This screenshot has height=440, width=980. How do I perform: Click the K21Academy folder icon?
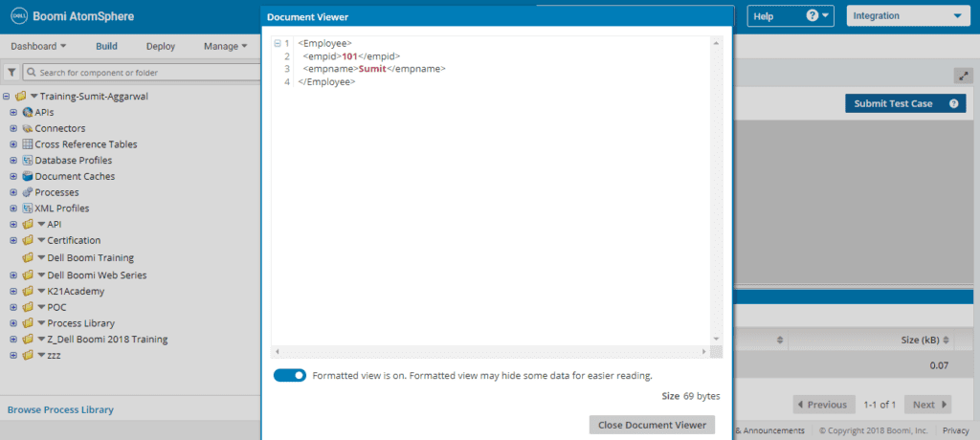[x=28, y=291]
